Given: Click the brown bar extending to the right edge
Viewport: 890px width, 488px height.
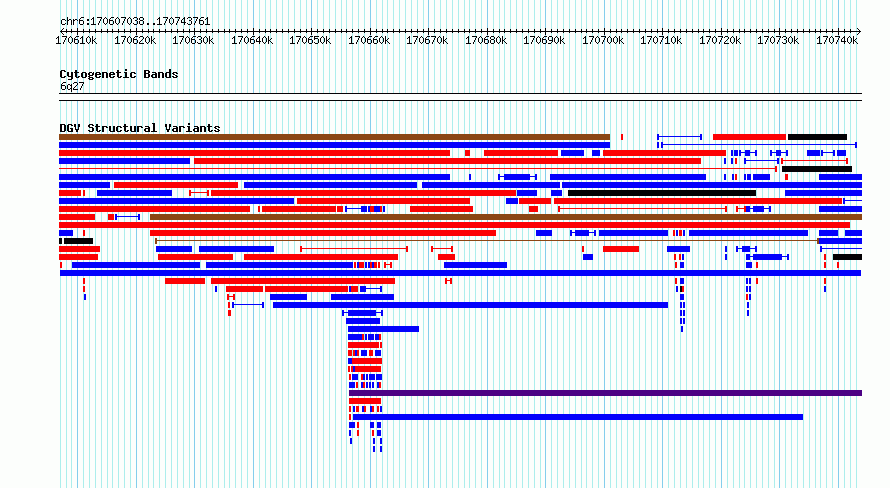Looking at the screenshot, I should pos(506,217).
